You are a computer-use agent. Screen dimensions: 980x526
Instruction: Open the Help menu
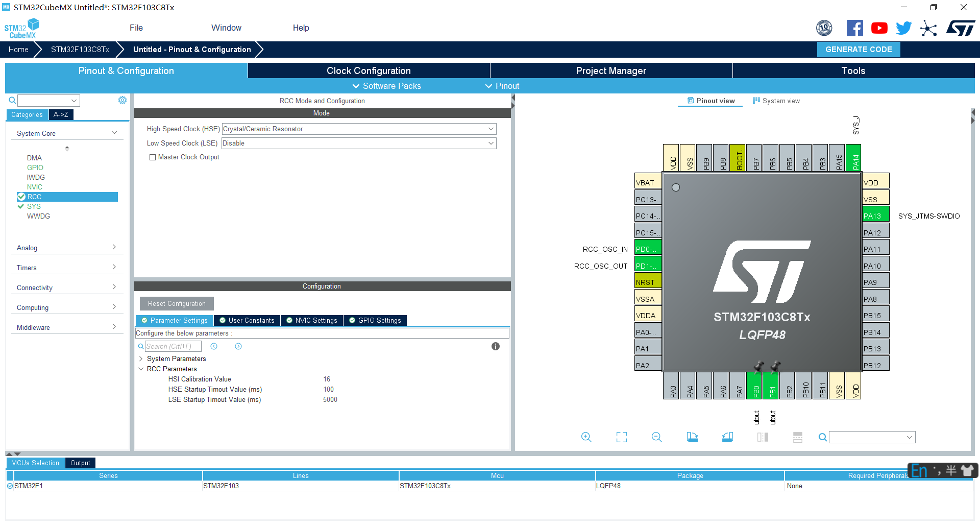click(301, 28)
